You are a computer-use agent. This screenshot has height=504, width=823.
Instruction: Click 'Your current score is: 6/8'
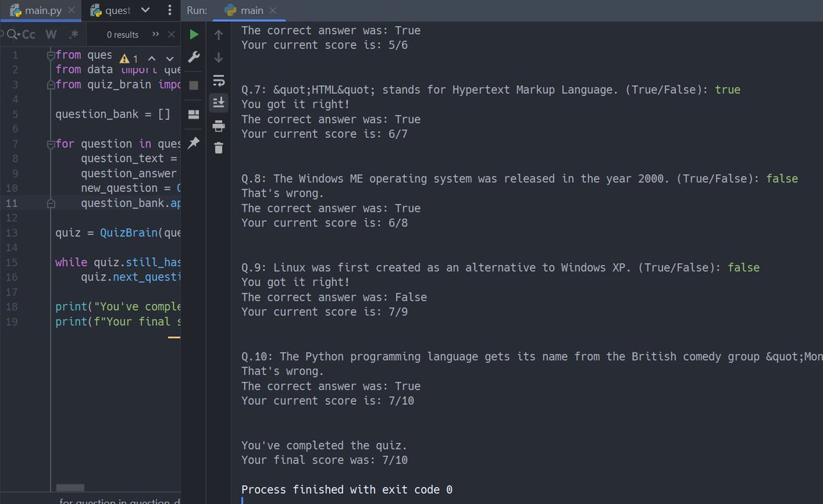[x=324, y=223]
